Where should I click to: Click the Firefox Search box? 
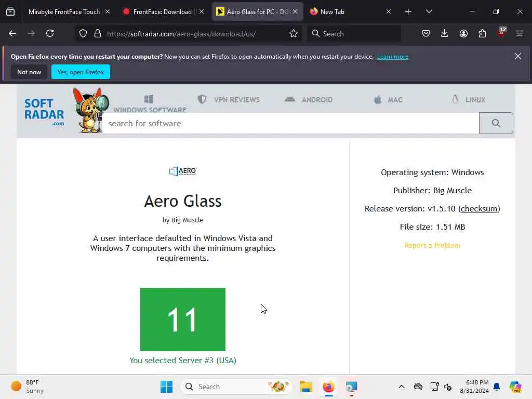click(x=354, y=34)
